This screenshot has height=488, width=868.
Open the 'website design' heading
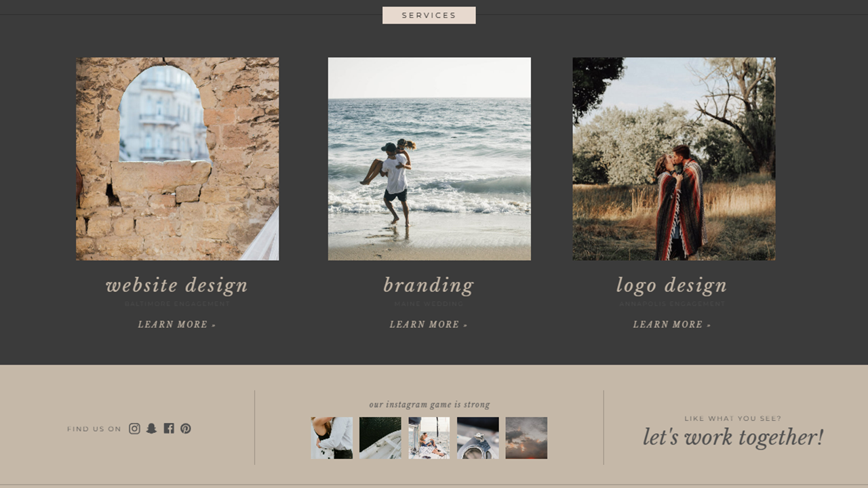click(177, 285)
